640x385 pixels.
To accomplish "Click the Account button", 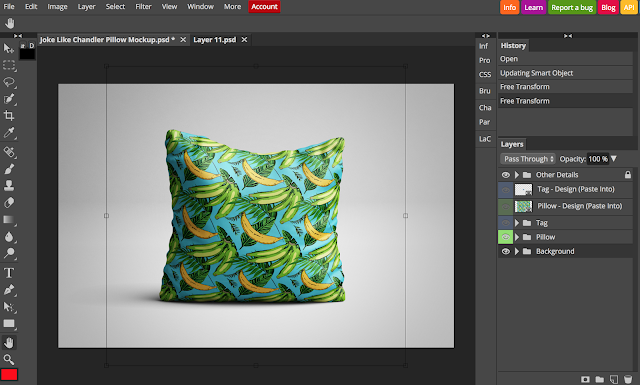I will 264,7.
